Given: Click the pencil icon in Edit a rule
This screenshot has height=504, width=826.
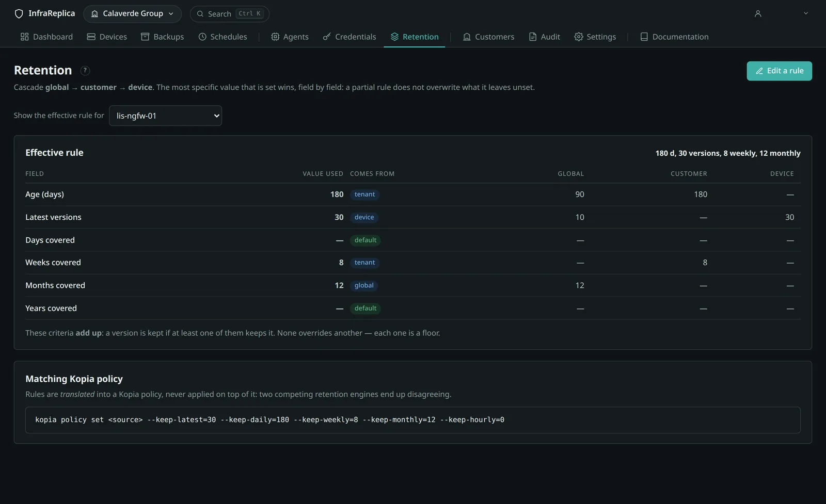Looking at the screenshot, I should [x=759, y=71].
